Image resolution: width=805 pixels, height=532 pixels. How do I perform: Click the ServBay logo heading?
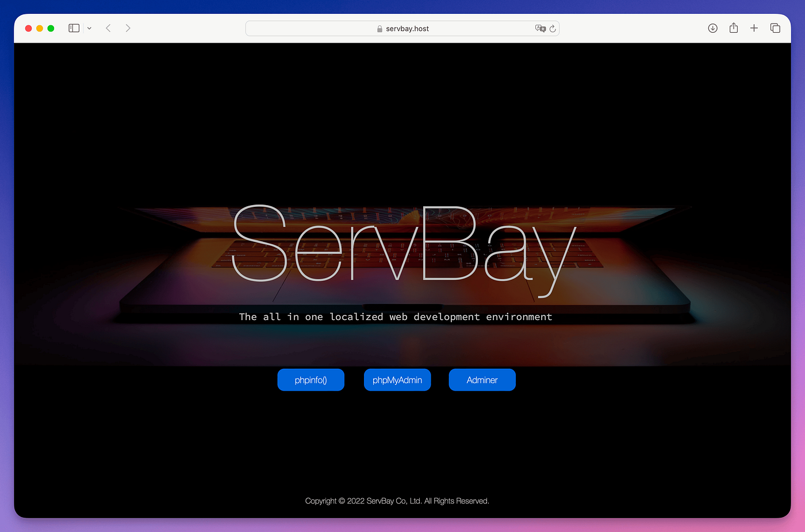pyautogui.click(x=404, y=250)
